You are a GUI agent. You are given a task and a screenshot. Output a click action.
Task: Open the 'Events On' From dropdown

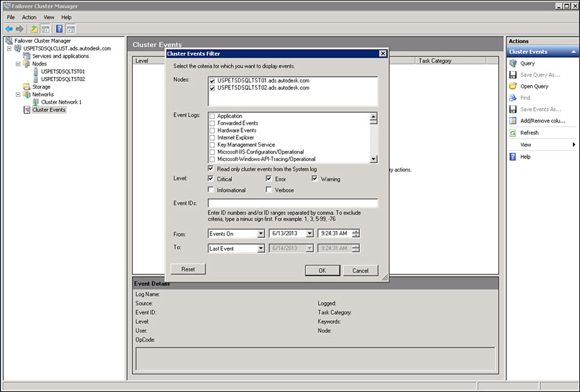coord(260,234)
